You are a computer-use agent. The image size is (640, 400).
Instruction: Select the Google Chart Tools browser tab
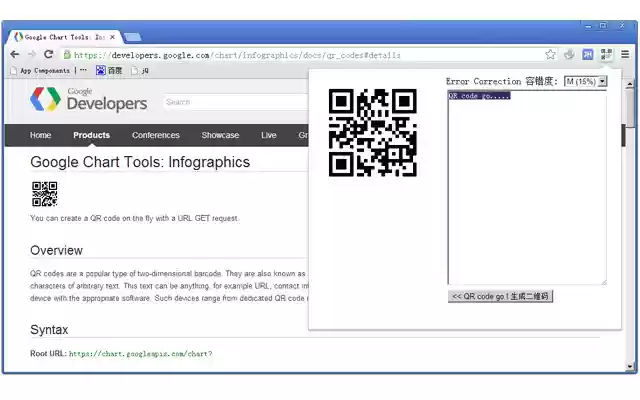64,37
